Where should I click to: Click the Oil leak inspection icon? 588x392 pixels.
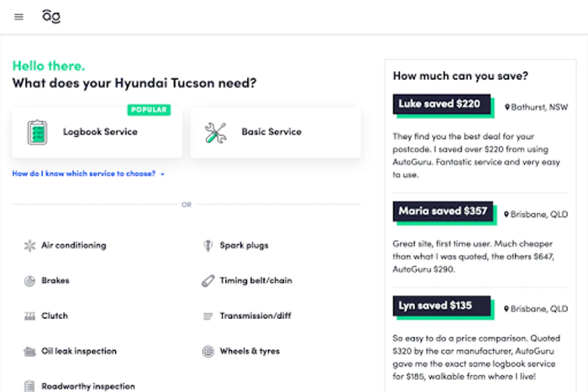tap(30, 351)
